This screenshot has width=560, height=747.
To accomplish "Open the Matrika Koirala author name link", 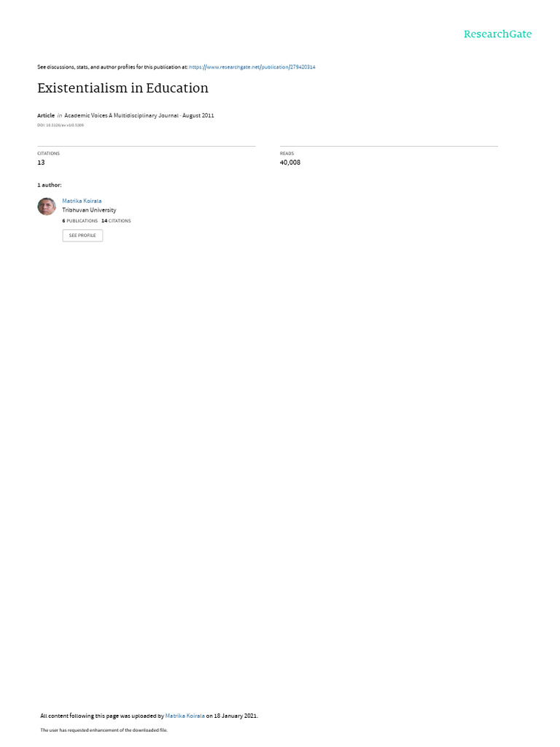I will tap(82, 201).
